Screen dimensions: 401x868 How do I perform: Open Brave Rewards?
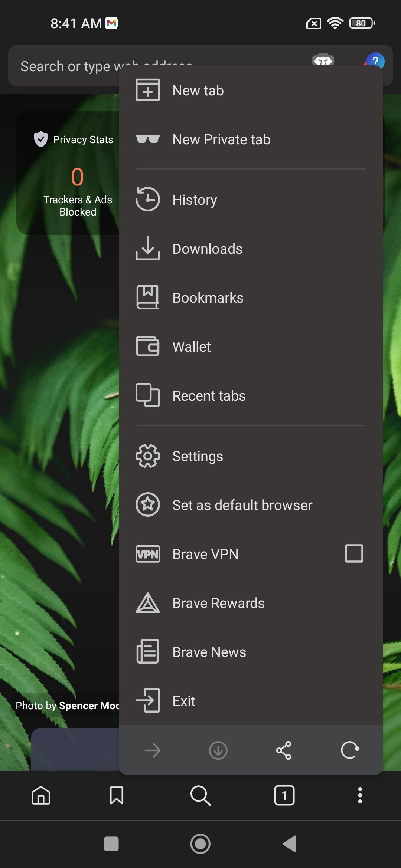click(251, 603)
